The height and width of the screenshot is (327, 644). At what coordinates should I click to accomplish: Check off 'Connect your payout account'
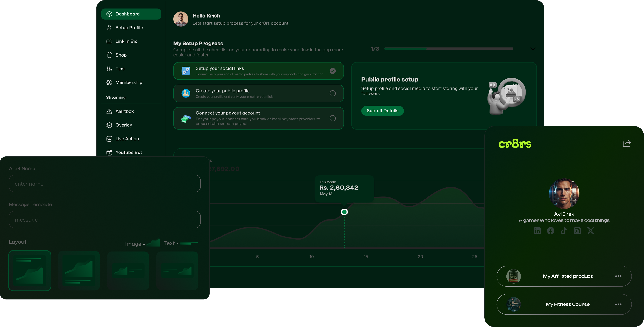pos(333,118)
